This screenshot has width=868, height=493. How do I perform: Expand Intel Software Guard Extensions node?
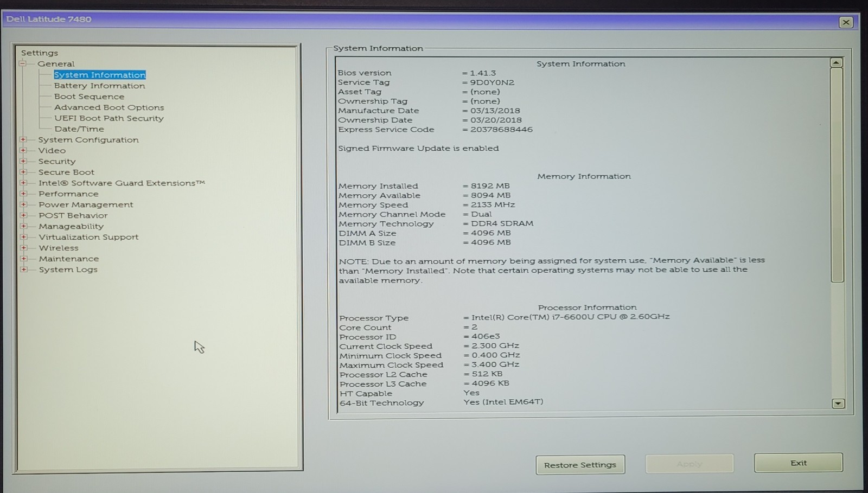click(x=23, y=183)
